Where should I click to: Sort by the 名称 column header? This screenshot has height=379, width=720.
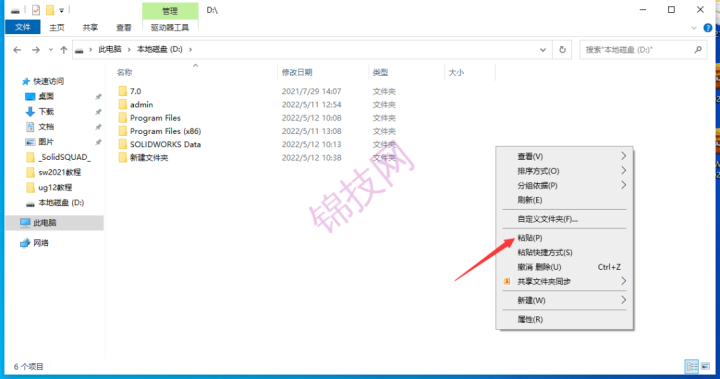[124, 73]
